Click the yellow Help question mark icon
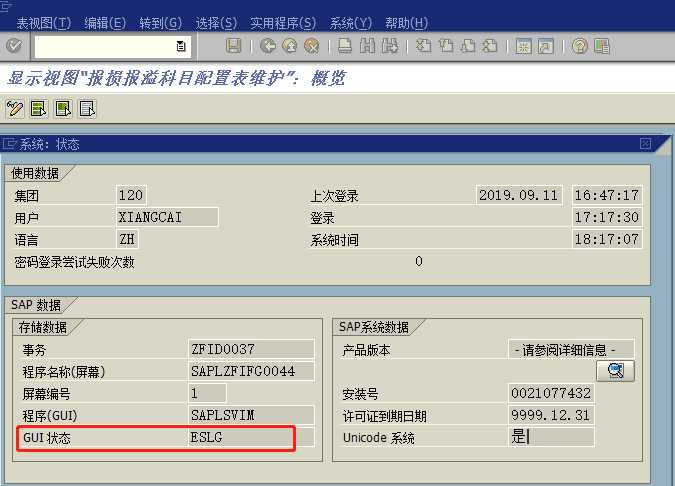 (579, 46)
